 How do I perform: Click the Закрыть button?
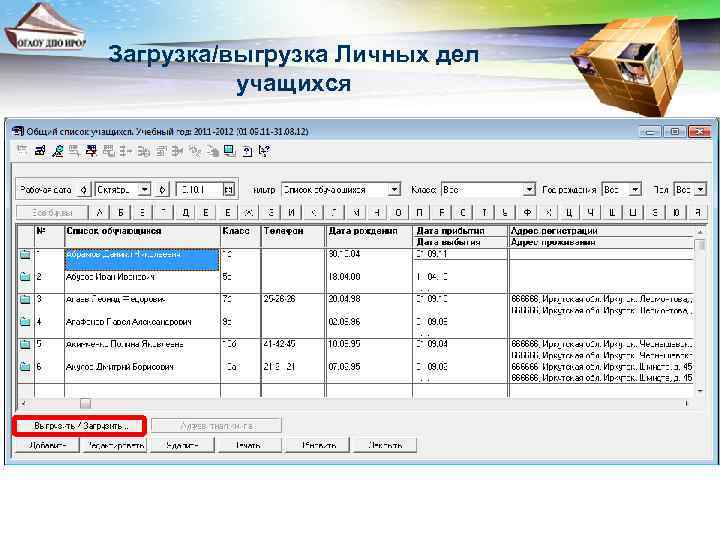[385, 445]
